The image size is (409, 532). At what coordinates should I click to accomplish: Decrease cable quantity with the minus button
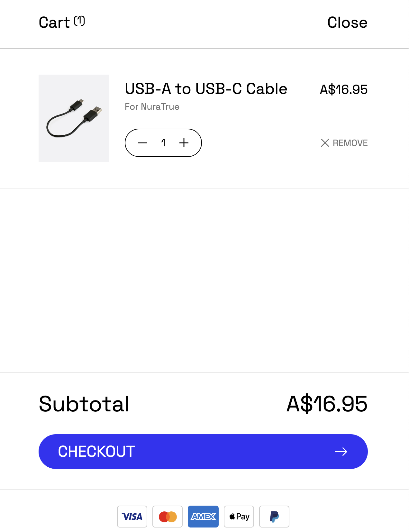[143, 143]
